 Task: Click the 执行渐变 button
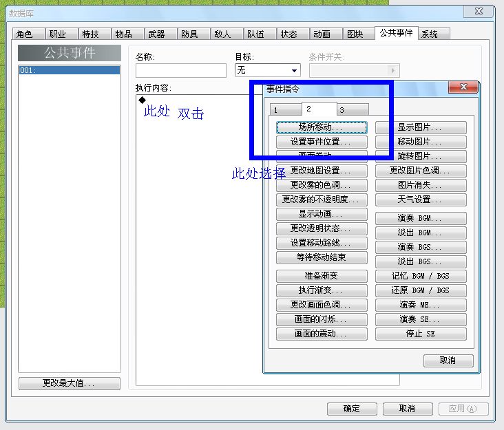(x=322, y=290)
